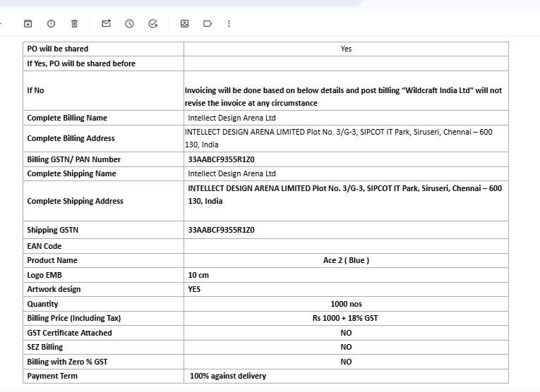Click the 'Yes' value for PO shared
Screen dimensions: 540x392
[346, 49]
